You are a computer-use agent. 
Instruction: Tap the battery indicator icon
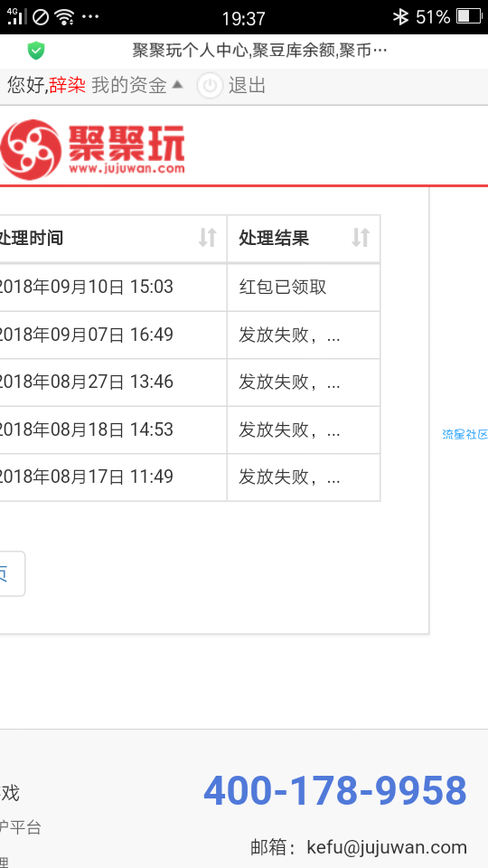[x=469, y=16]
